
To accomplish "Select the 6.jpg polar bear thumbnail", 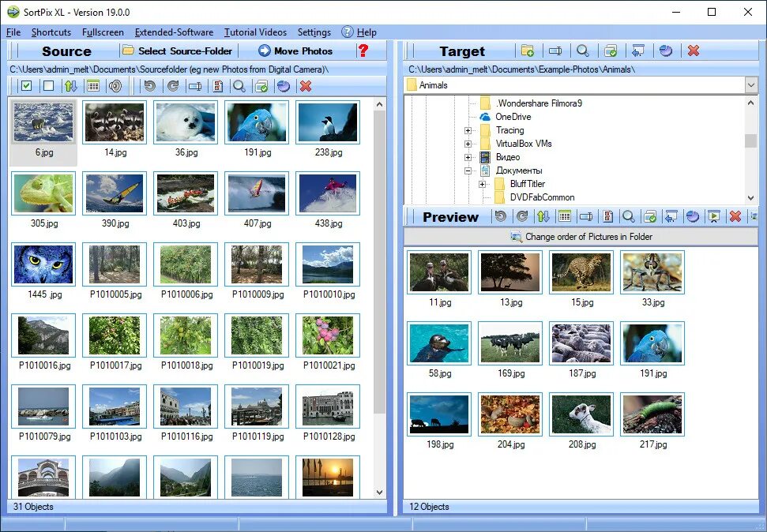I will 43,122.
